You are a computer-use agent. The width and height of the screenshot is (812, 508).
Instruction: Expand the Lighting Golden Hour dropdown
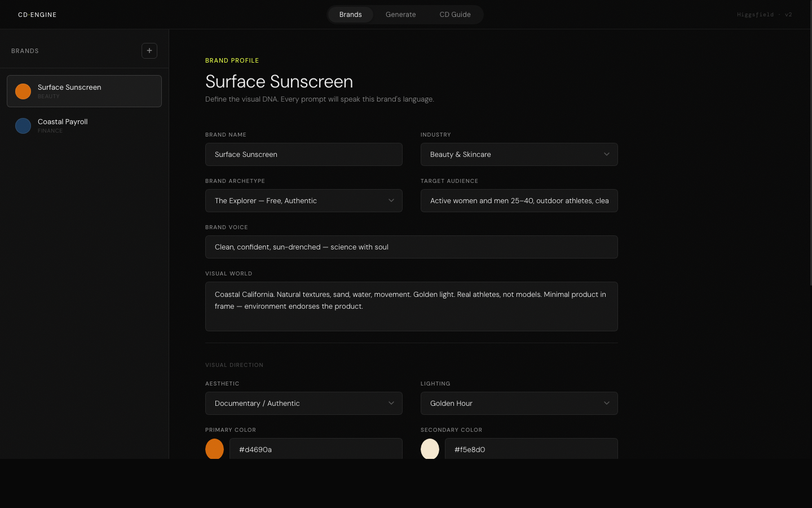[x=519, y=404]
